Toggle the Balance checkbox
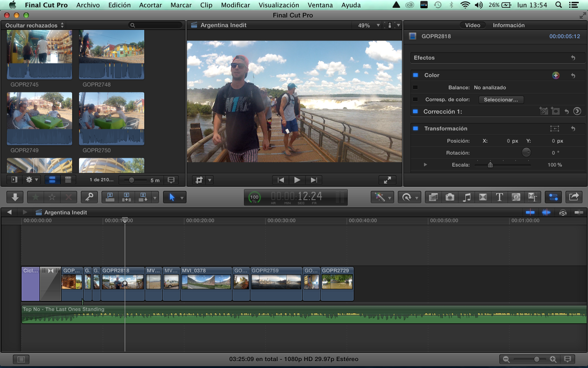588x368 pixels. (x=416, y=87)
